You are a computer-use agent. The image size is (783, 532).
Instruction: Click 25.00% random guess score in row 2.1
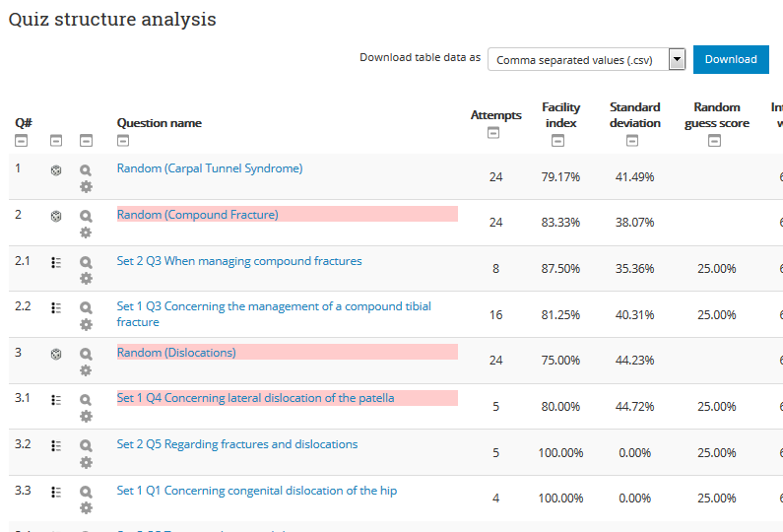717,269
